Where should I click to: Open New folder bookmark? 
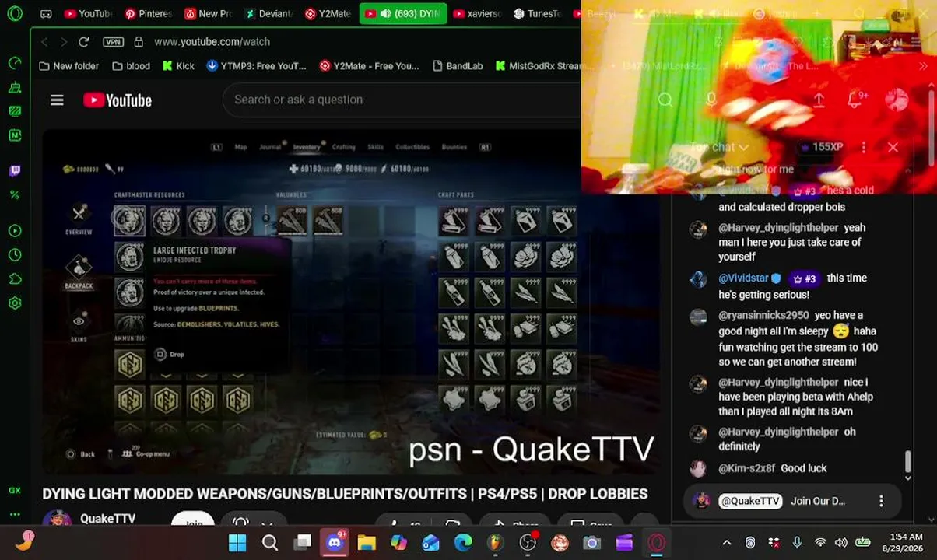(x=69, y=66)
